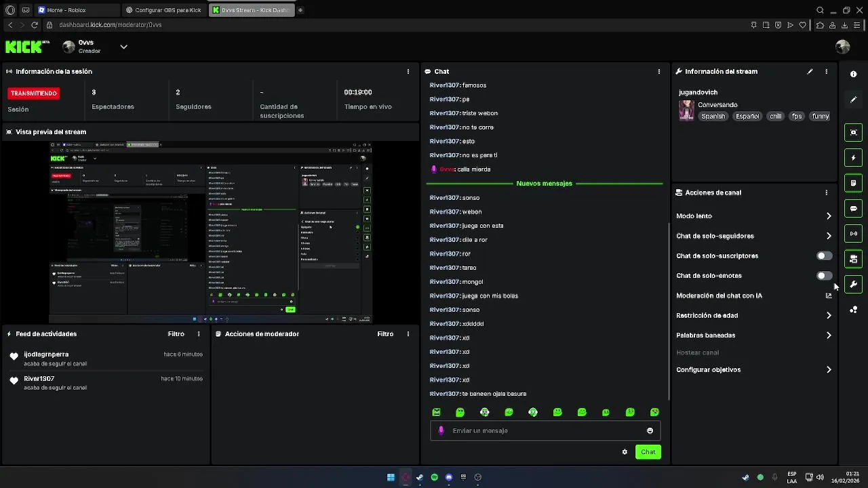Screen dimensions: 868x488
Task: Go back in browser history
Action: point(9,25)
